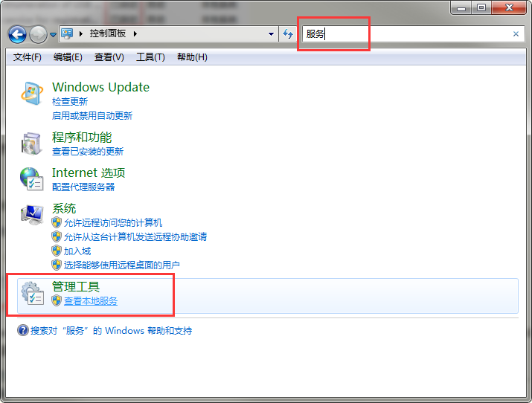Click the 管理工具 gear icon
Image resolution: width=532 pixels, height=403 pixels.
tap(32, 293)
